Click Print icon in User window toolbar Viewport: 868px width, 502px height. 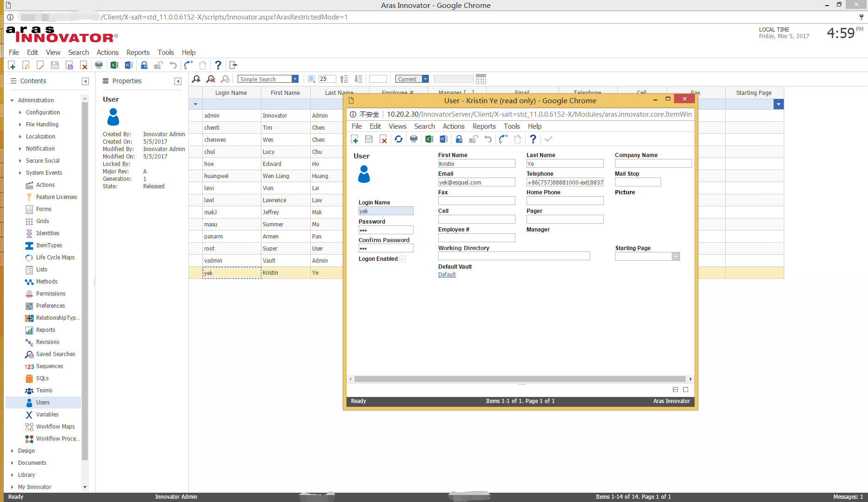coord(414,139)
